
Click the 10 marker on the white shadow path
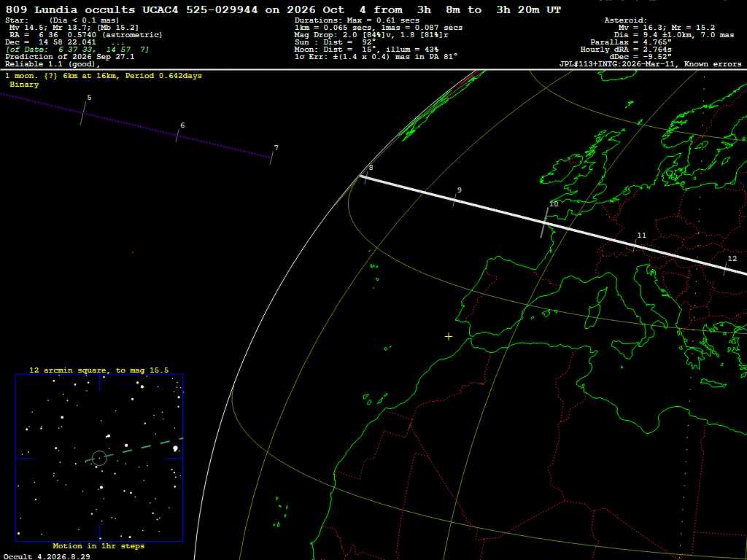[544, 222]
